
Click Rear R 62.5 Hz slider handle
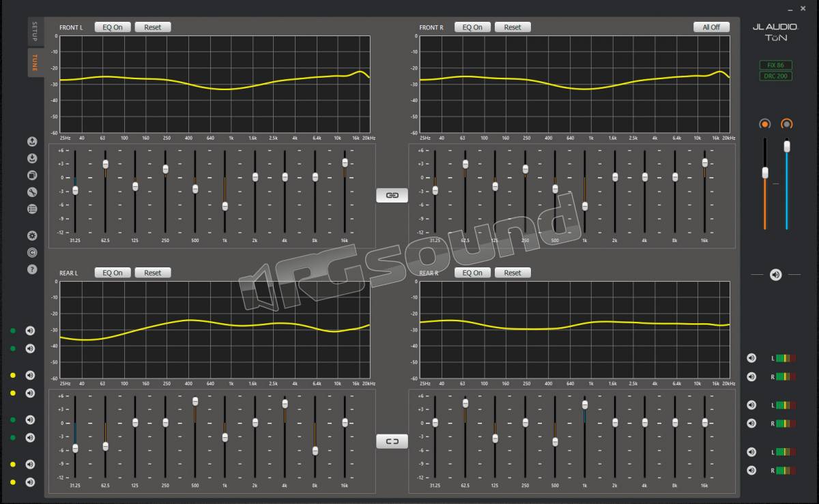465,403
